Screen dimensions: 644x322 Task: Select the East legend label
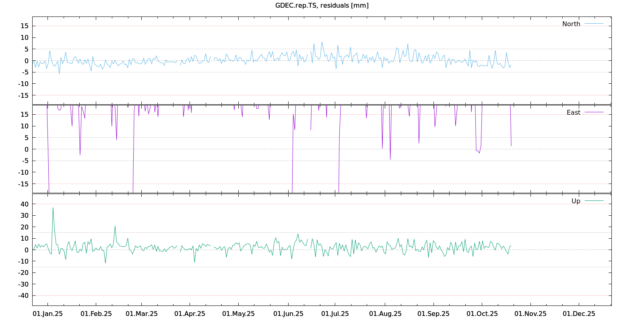pyautogui.click(x=573, y=112)
